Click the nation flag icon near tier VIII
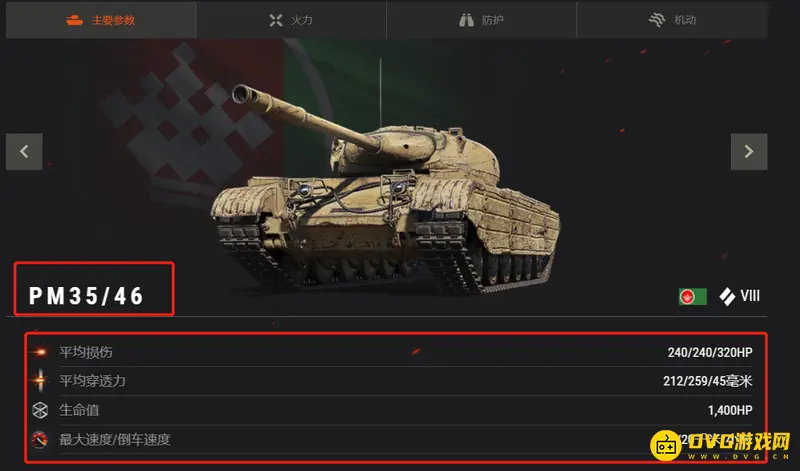Screen dimensions: 800x471 click(693, 296)
